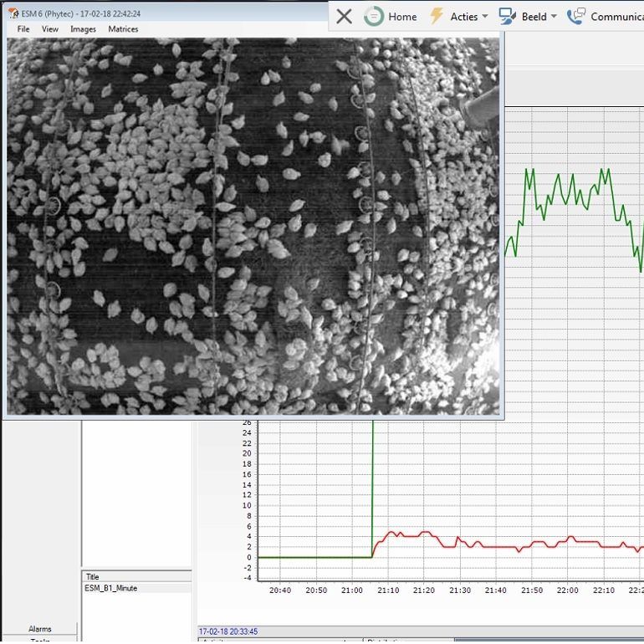
Task: Open the Images menu
Action: [83, 29]
